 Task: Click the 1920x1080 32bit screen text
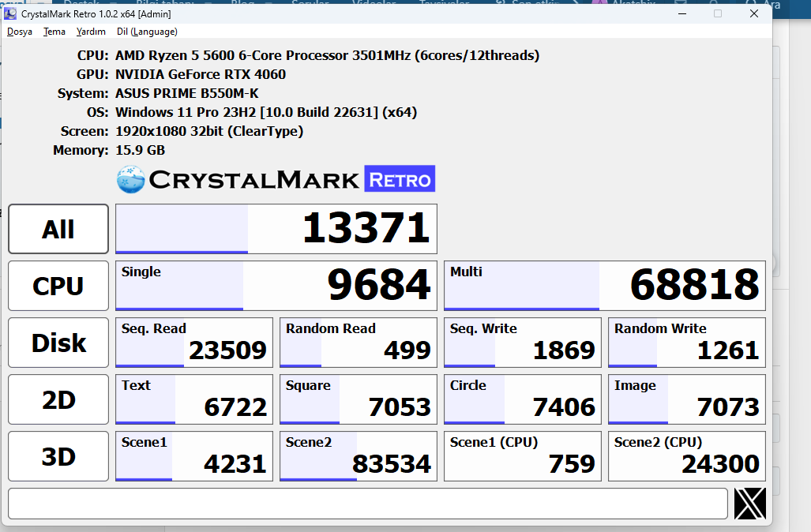pos(209,131)
